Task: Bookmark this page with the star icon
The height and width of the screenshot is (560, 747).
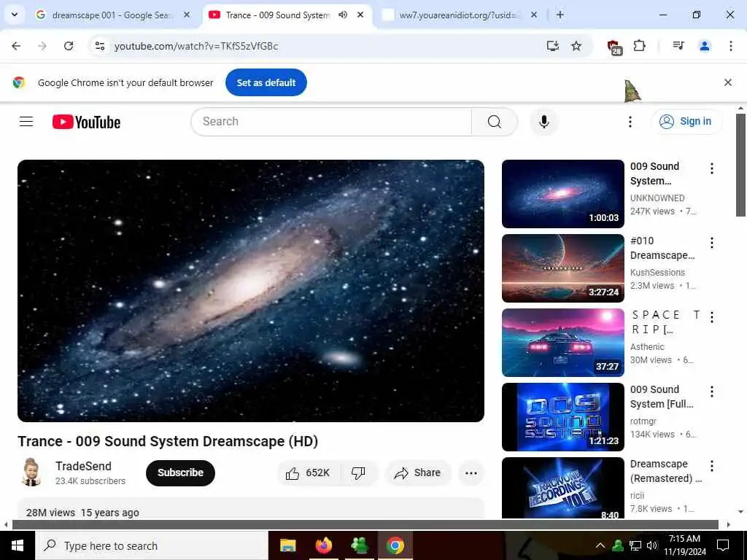Action: [576, 46]
